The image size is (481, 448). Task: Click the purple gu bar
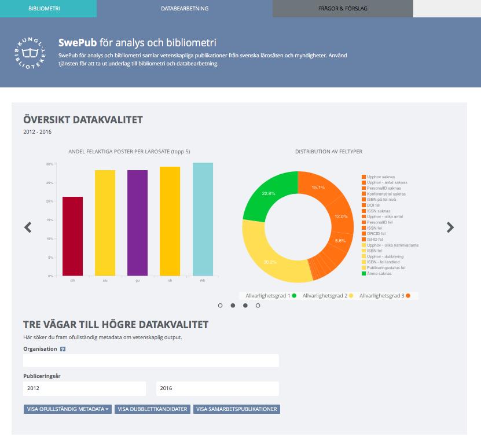point(137,223)
